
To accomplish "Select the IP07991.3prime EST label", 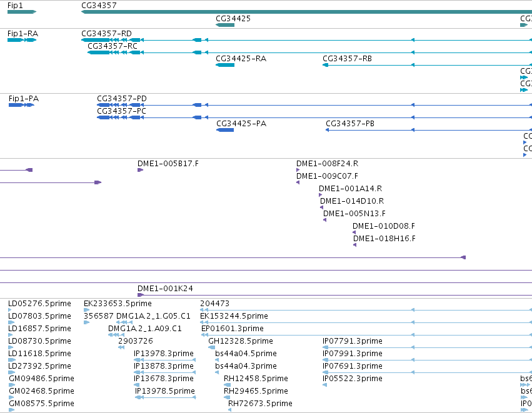I will click(353, 354).
